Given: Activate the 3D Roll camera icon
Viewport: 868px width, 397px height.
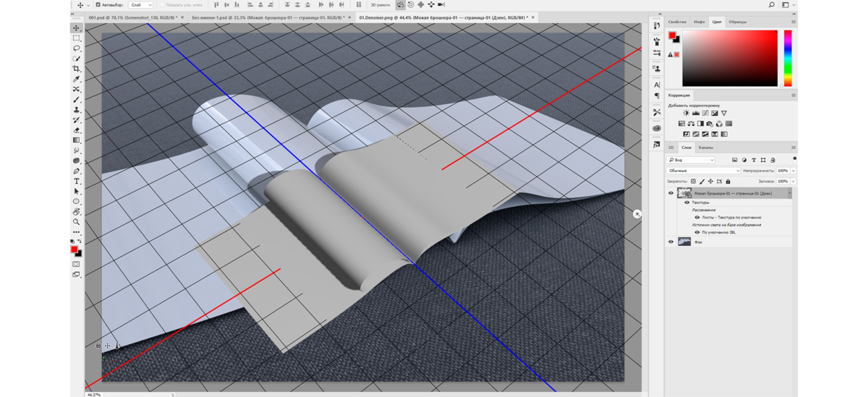Looking at the screenshot, I should pos(411,4).
